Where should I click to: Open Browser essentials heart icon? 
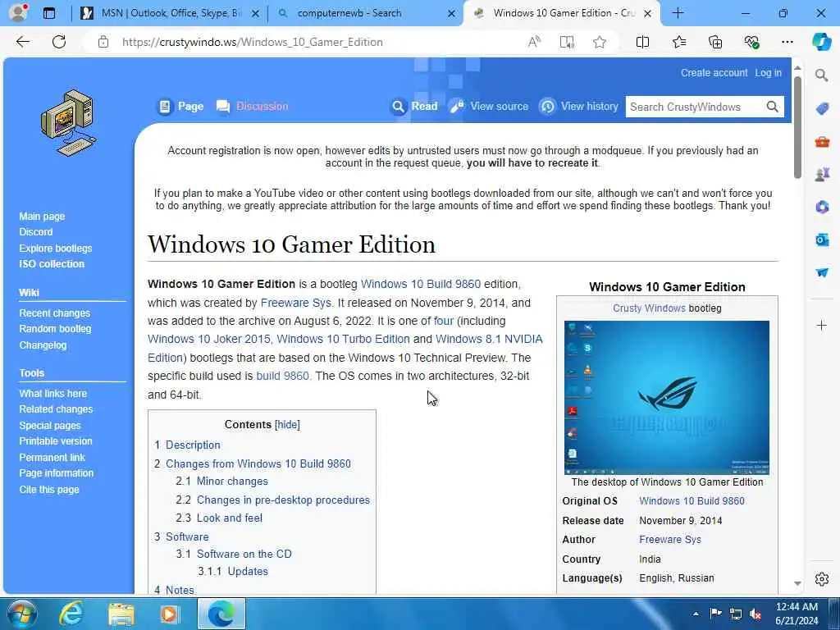coord(751,42)
